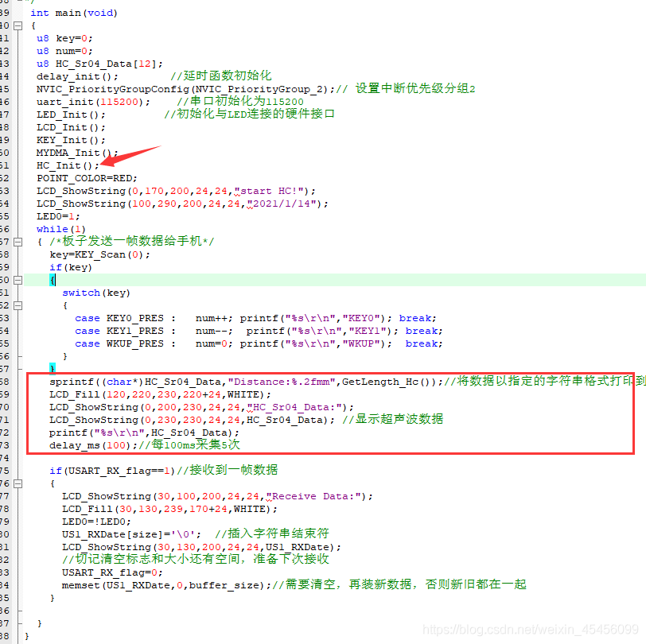The image size is (646, 644).
Task: Click the LCD_ShowString "Receive Data:" line
Action: pos(217,497)
